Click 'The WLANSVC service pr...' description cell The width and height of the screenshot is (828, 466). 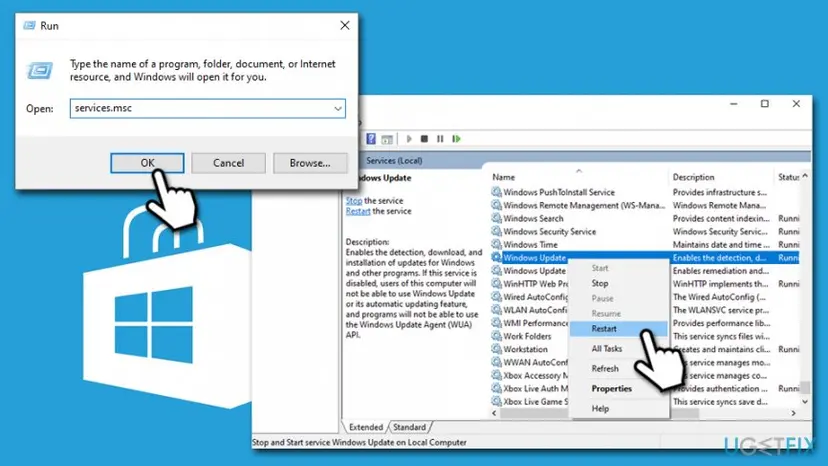pyautogui.click(x=721, y=310)
